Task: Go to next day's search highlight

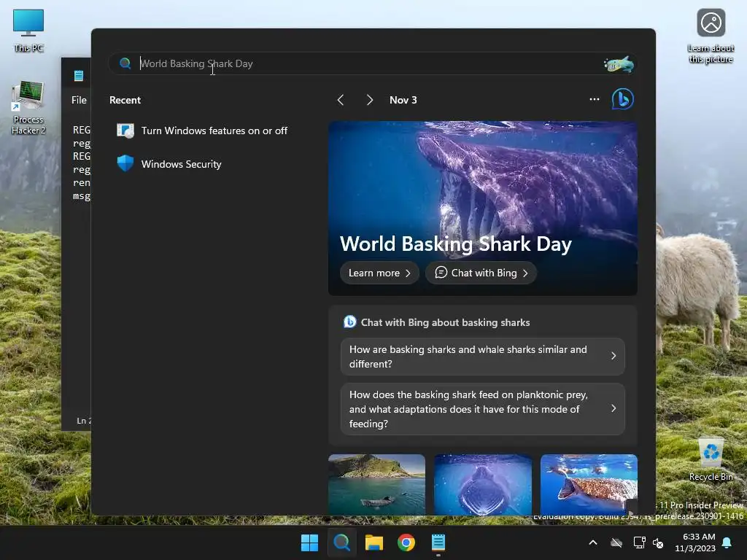Action: click(369, 100)
